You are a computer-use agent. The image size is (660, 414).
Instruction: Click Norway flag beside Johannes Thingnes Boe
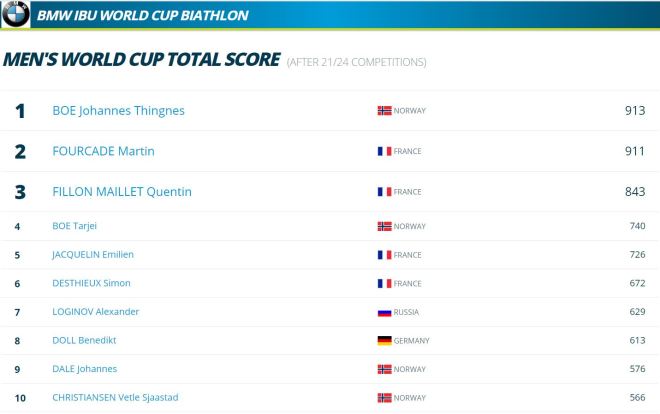tap(384, 111)
